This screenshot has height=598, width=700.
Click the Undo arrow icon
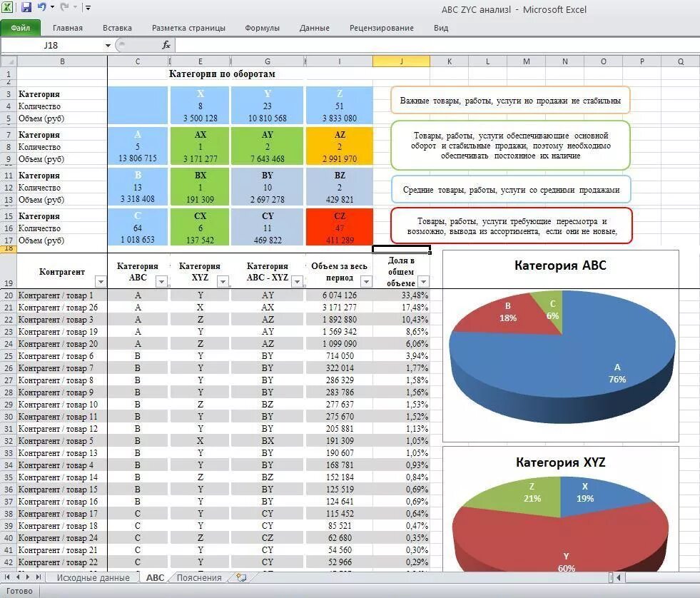pyautogui.click(x=42, y=7)
